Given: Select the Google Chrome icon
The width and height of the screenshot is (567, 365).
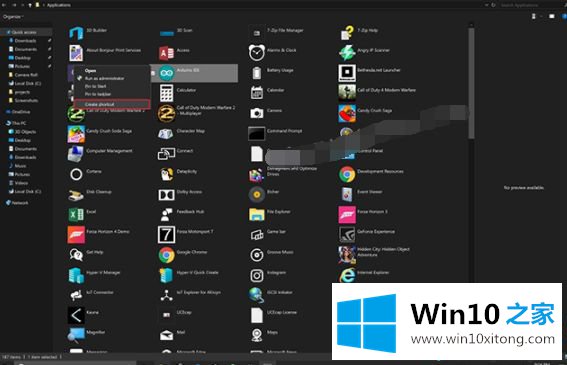Looking at the screenshot, I should coord(166,255).
